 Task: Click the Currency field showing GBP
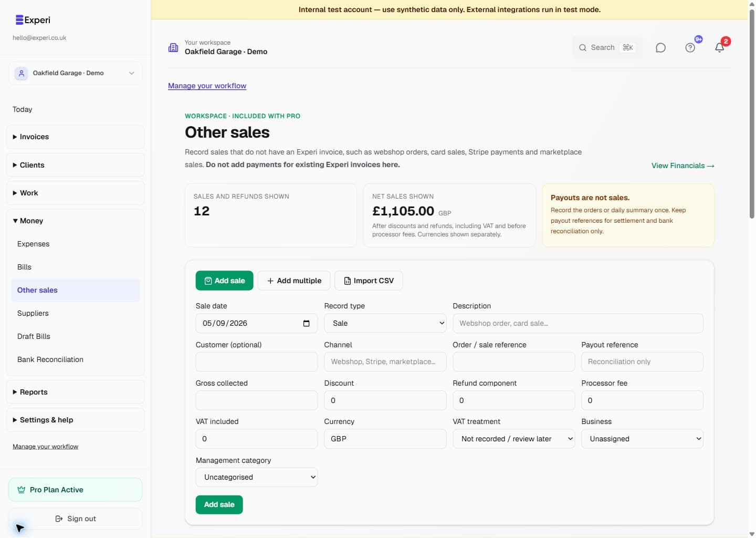pyautogui.click(x=385, y=439)
